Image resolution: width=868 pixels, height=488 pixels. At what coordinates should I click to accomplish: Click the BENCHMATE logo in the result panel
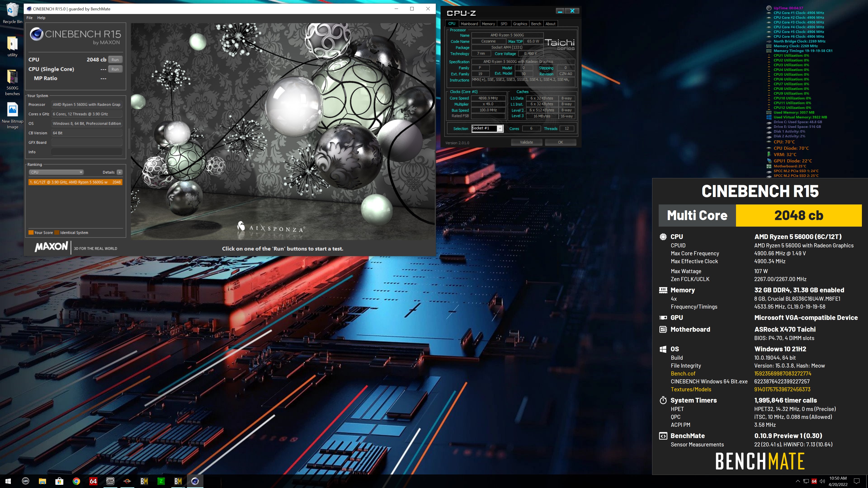[x=760, y=461]
